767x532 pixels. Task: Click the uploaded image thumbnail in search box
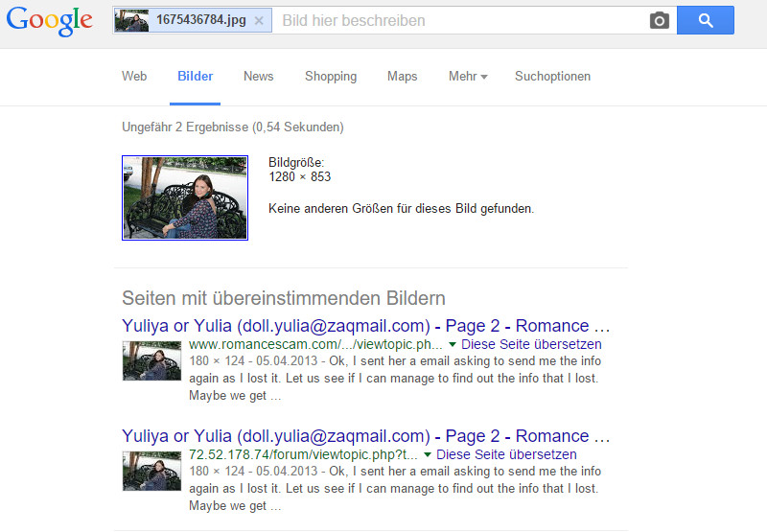pos(131,20)
